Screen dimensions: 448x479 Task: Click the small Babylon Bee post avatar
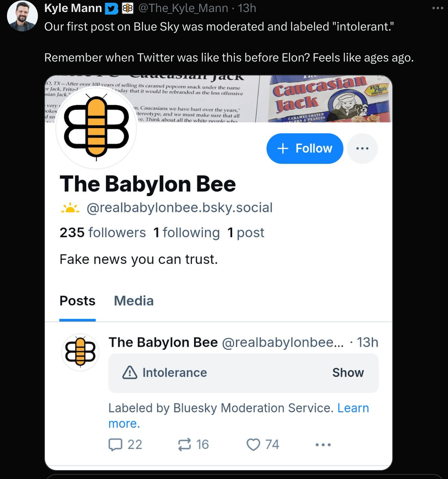point(80,352)
